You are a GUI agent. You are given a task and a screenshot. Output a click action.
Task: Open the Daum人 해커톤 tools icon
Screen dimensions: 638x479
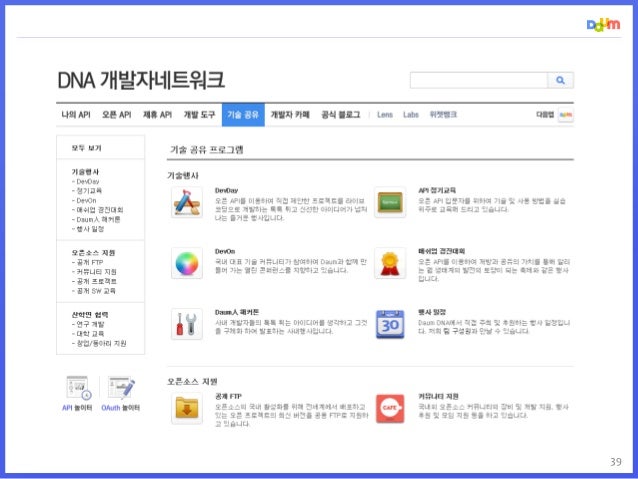tap(187, 324)
